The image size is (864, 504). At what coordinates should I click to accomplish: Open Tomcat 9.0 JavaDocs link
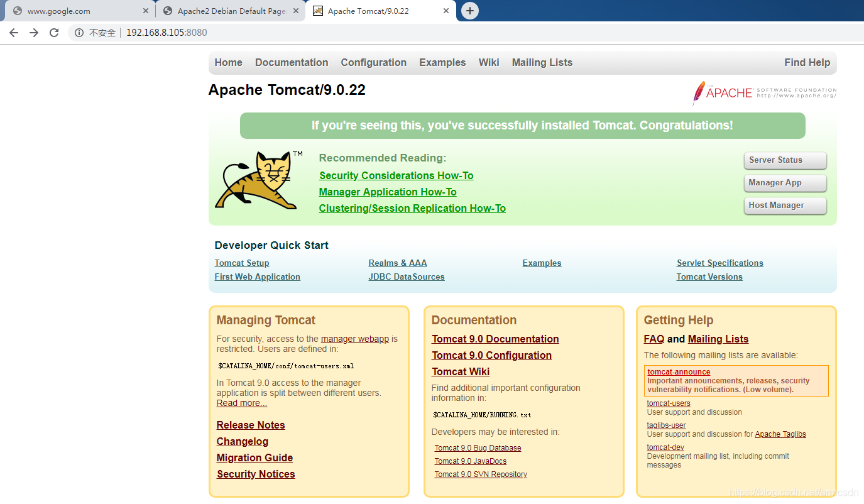pyautogui.click(x=470, y=461)
